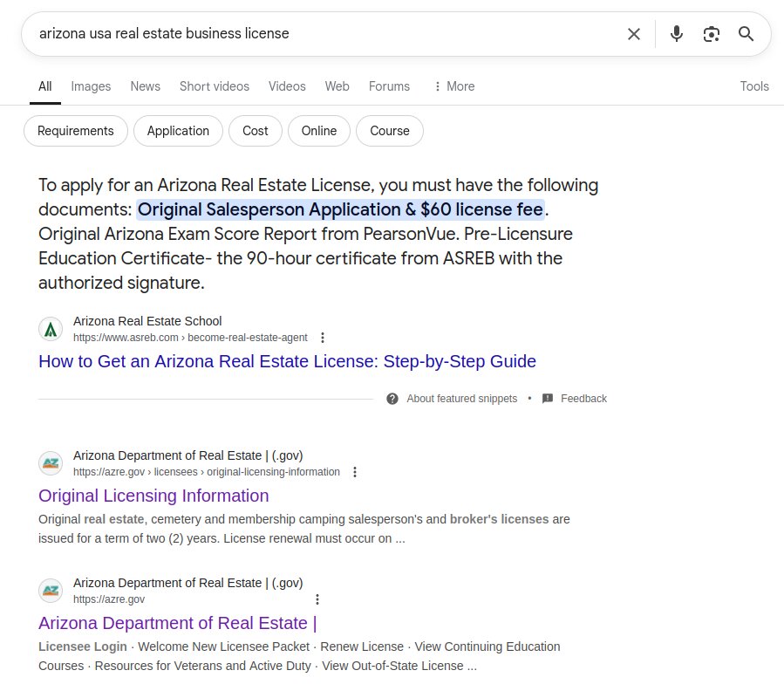784x691 pixels.
Task: Click the Feedback button on the featured snippet
Action: tap(575, 399)
